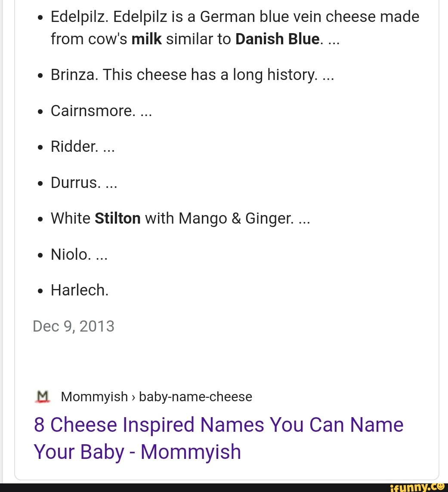Click the bold word Stilton

click(x=117, y=218)
